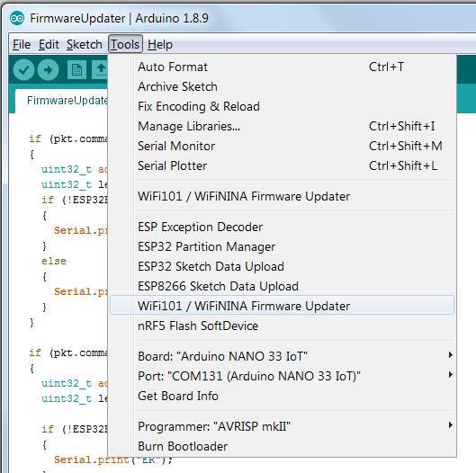Launch the Serial Monitor entry
The image size is (476, 473).
tap(283, 146)
